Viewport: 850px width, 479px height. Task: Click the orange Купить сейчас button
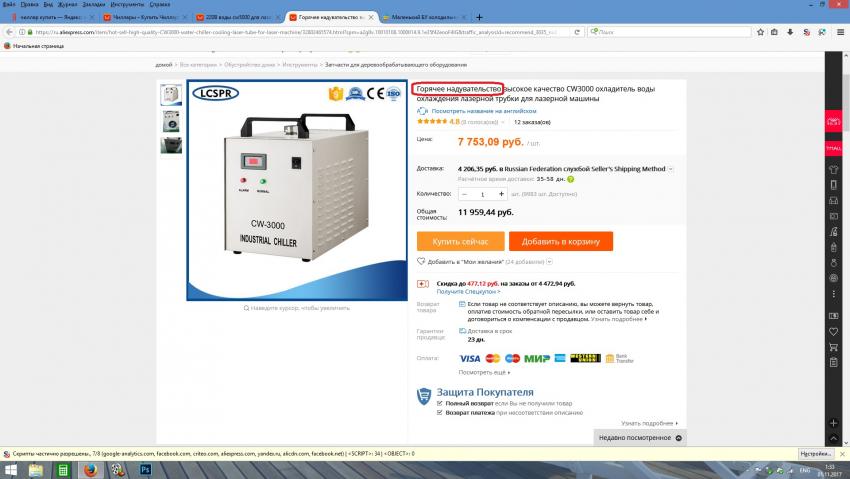pos(460,241)
